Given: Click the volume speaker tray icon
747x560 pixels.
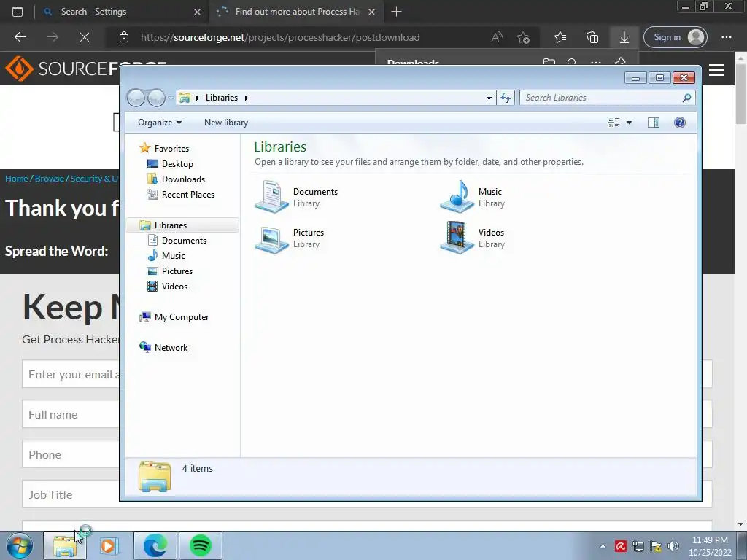Looking at the screenshot, I should tap(673, 546).
